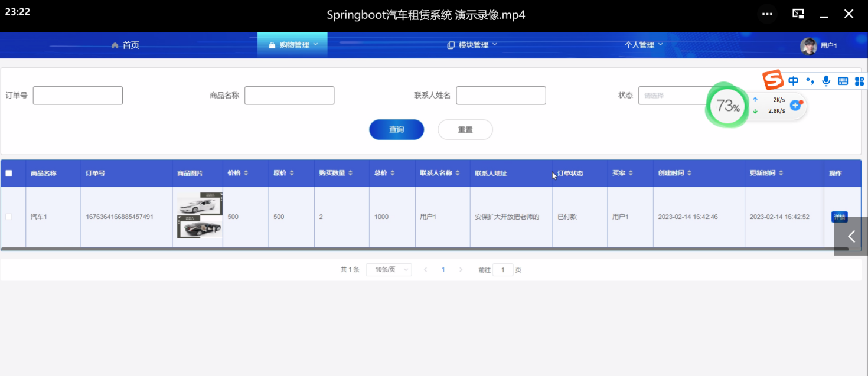Click the 订单号 input field

coord(78,96)
